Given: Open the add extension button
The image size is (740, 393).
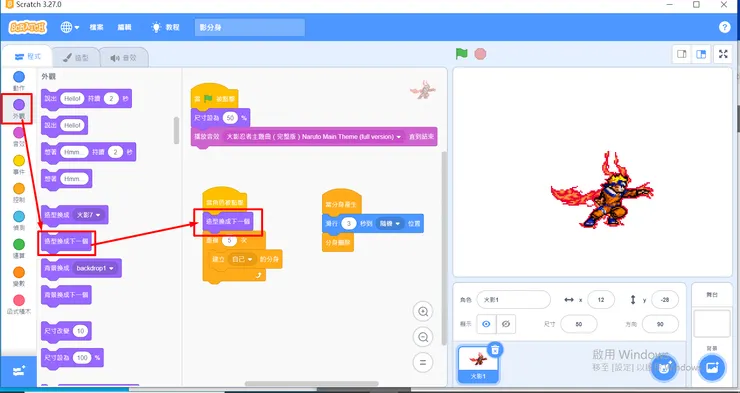Looking at the screenshot, I should 18,371.
